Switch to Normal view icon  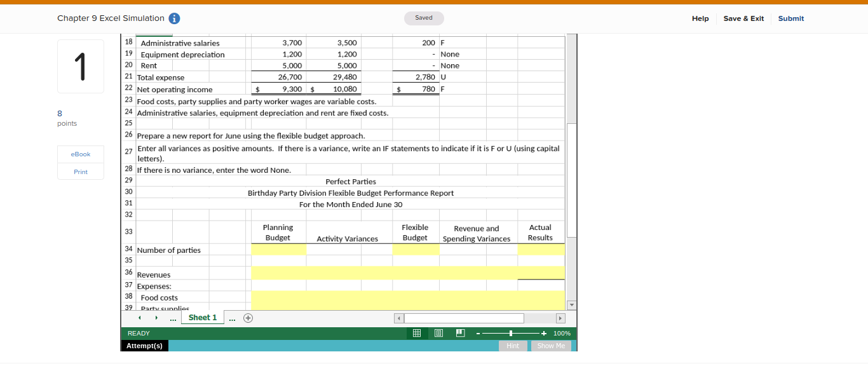(x=417, y=333)
